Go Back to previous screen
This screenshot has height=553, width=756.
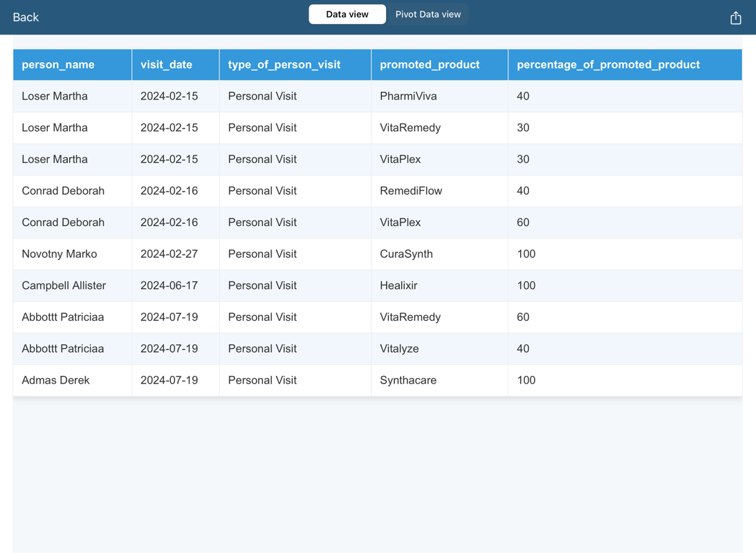tap(26, 17)
